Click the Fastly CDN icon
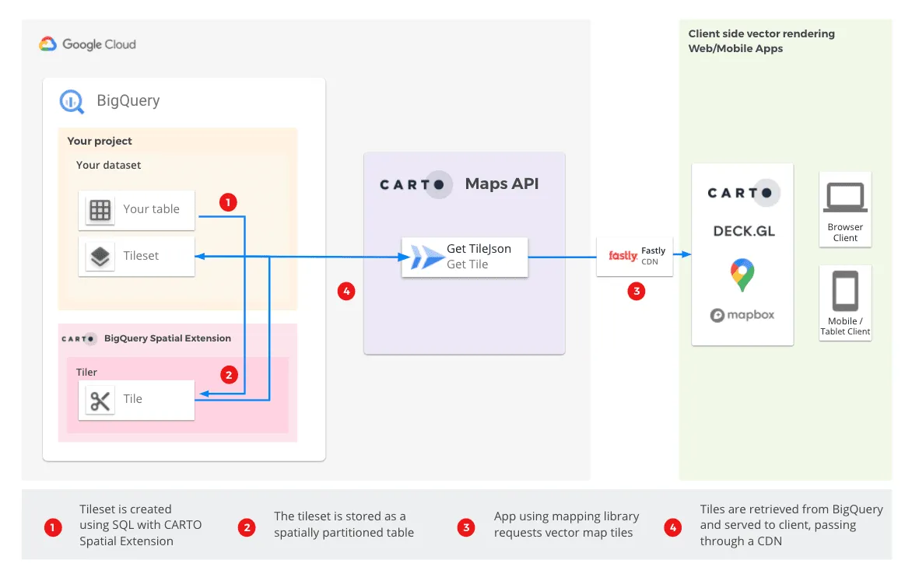The height and width of the screenshot is (588, 912). click(622, 255)
